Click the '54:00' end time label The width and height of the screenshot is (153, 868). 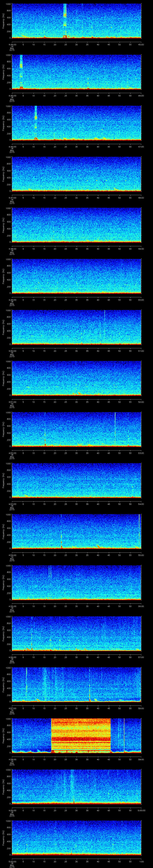coord(141,504)
